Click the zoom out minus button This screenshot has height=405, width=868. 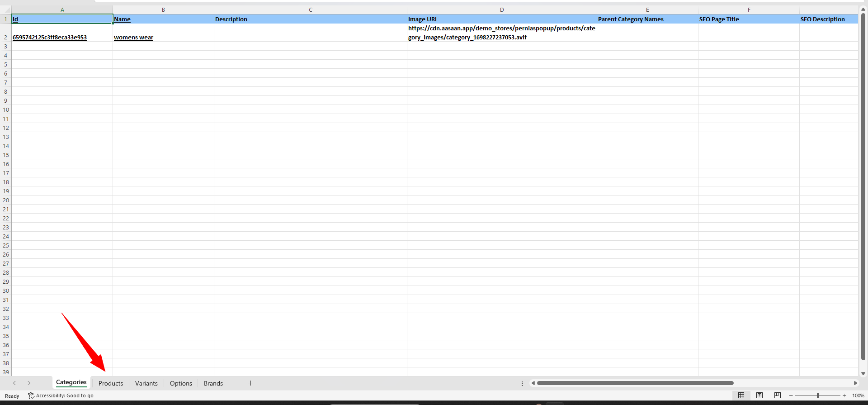point(791,395)
